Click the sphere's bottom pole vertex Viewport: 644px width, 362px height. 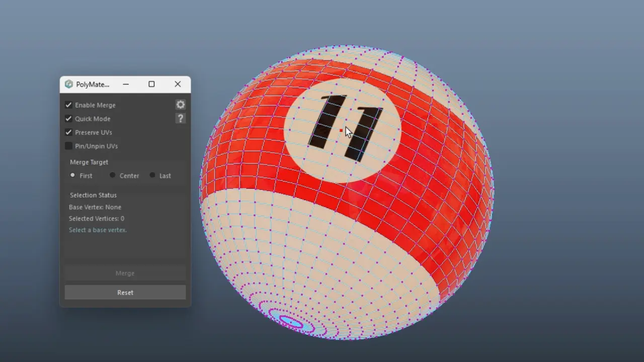tap(289, 322)
